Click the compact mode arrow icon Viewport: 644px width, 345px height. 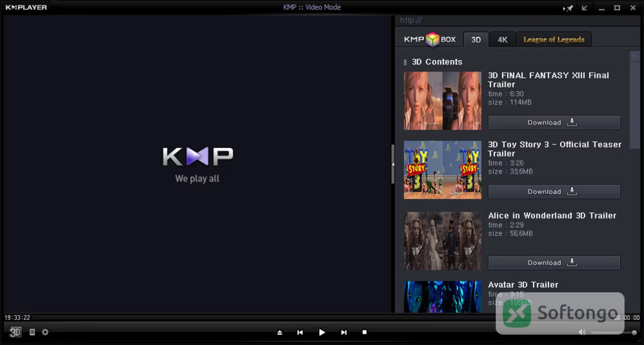click(x=585, y=8)
